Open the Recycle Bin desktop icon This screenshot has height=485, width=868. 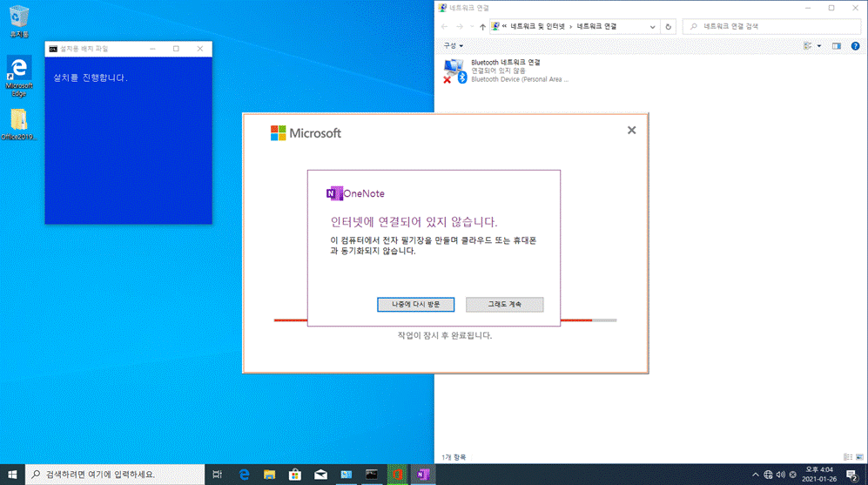click(19, 22)
